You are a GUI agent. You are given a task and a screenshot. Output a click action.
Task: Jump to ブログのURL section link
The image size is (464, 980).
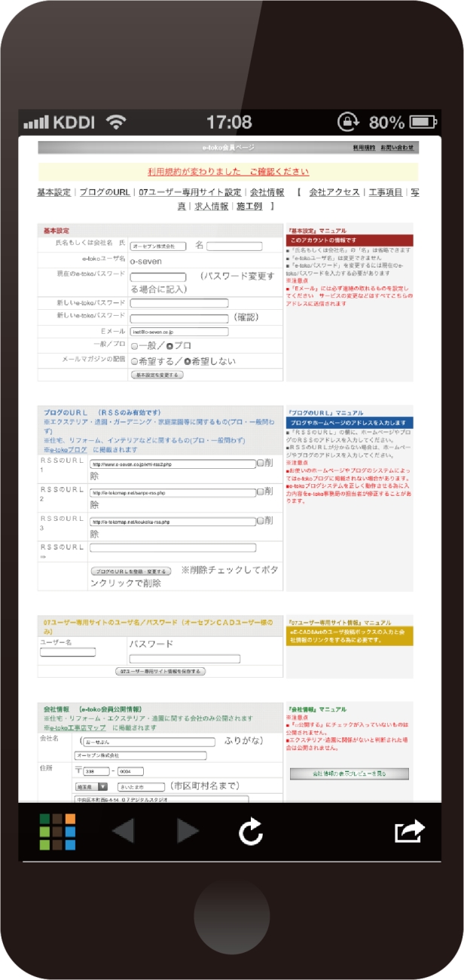tap(105, 192)
